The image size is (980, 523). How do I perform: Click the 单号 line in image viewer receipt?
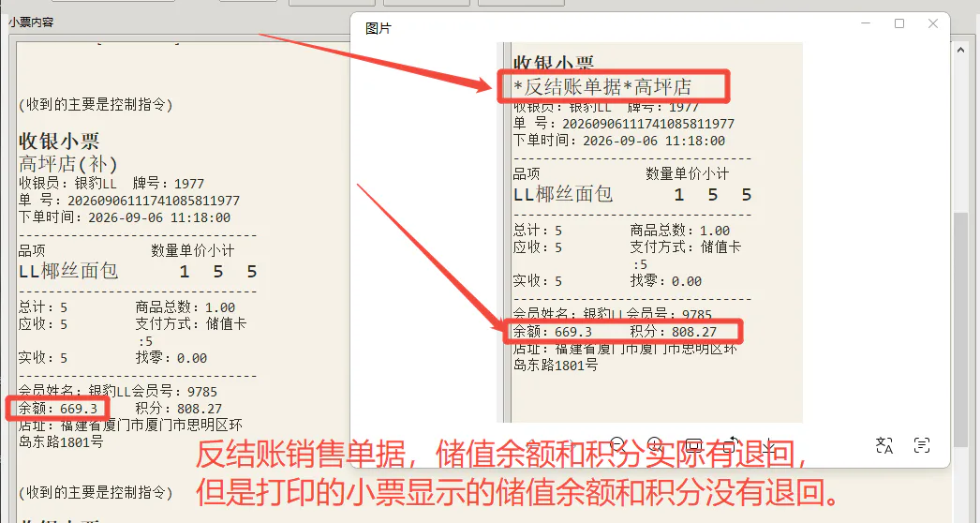click(x=624, y=123)
